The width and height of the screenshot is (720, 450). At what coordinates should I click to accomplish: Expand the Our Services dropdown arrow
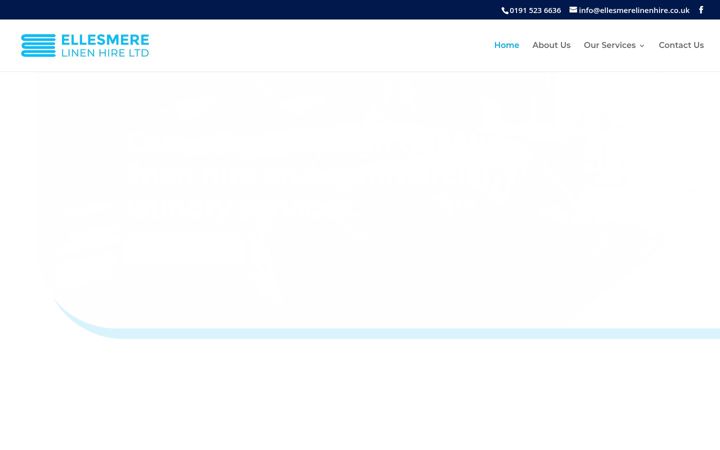(642, 45)
